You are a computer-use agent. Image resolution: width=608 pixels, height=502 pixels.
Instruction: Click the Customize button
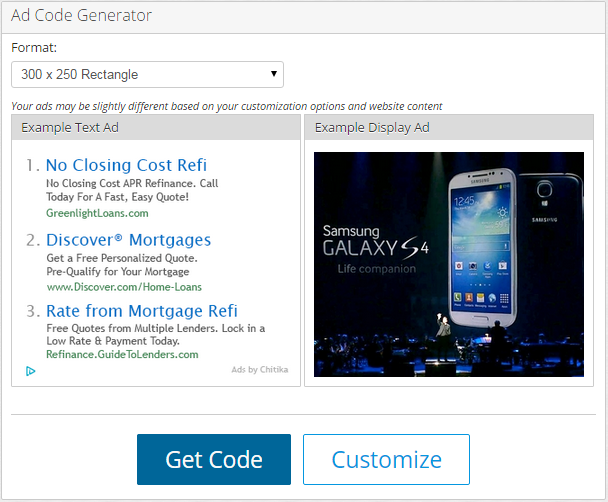(386, 459)
